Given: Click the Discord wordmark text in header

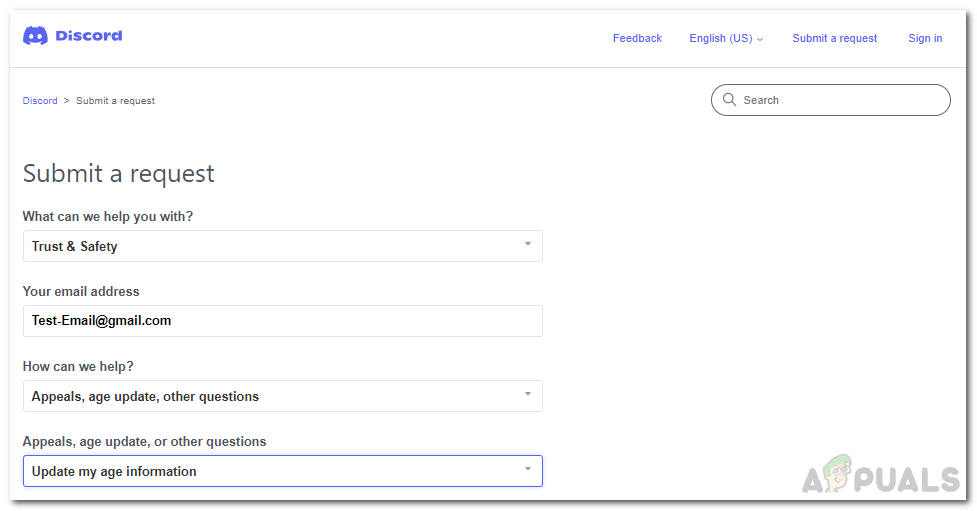Looking at the screenshot, I should point(89,36).
